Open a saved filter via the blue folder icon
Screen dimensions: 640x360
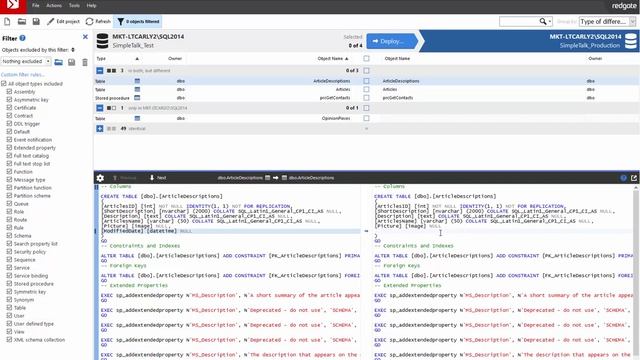coord(59,62)
